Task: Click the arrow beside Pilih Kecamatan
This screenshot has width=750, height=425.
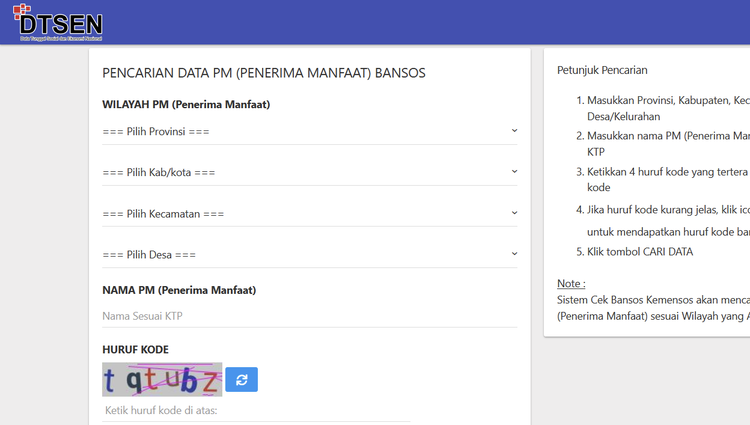Action: (514, 213)
